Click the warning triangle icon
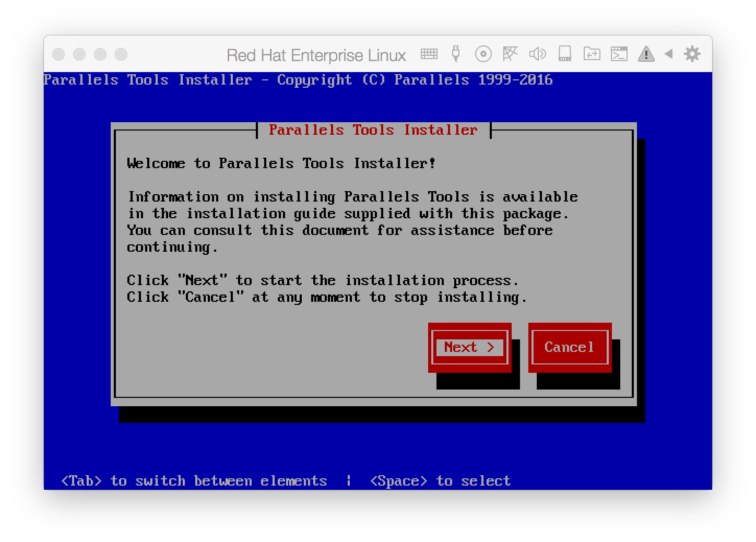The image size is (756, 542). [x=646, y=54]
